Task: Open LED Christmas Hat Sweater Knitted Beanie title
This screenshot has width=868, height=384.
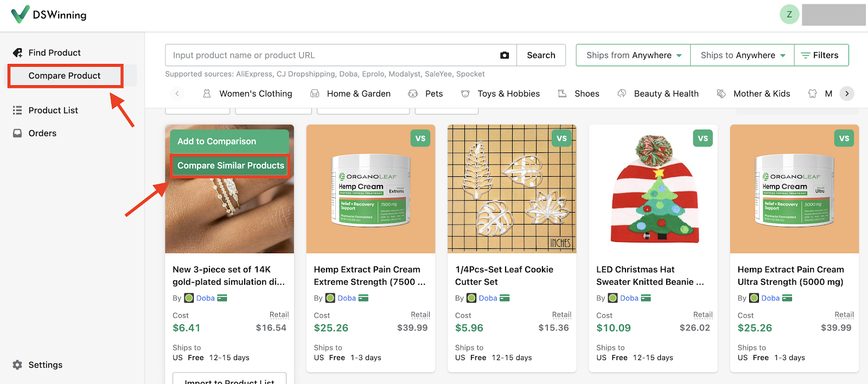Action: tap(650, 276)
